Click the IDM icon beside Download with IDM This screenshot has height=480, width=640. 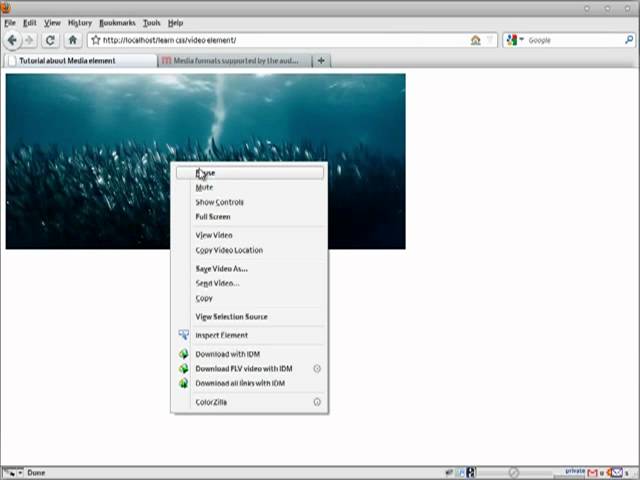coord(184,354)
